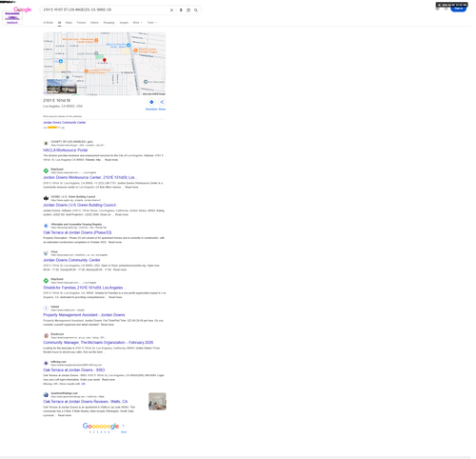
Task: Open Jordan Downs U.S. Green Building Council result
Action: [x=79, y=205]
